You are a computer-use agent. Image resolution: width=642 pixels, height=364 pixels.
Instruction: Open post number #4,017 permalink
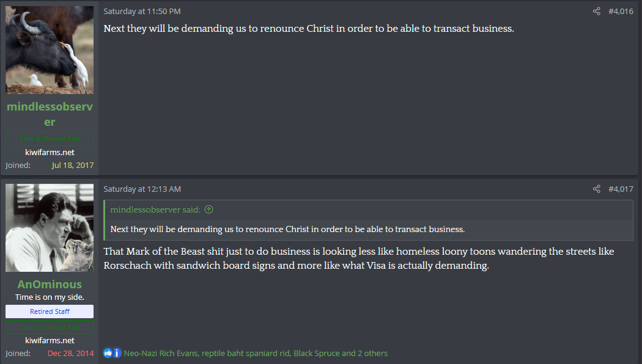point(621,189)
